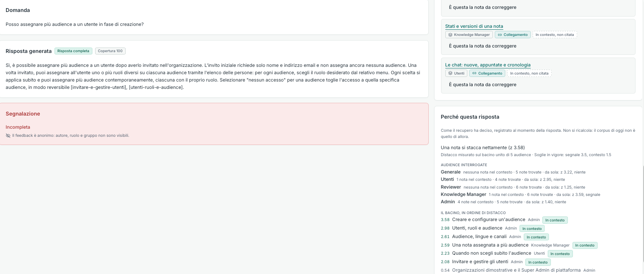
Task: Click the Perché questa risposta heading
Action: (470, 117)
